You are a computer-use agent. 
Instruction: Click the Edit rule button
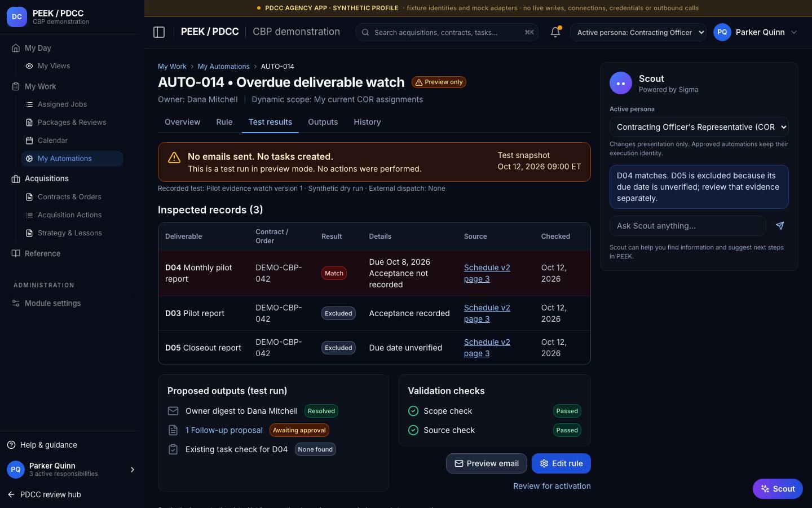pyautogui.click(x=561, y=463)
